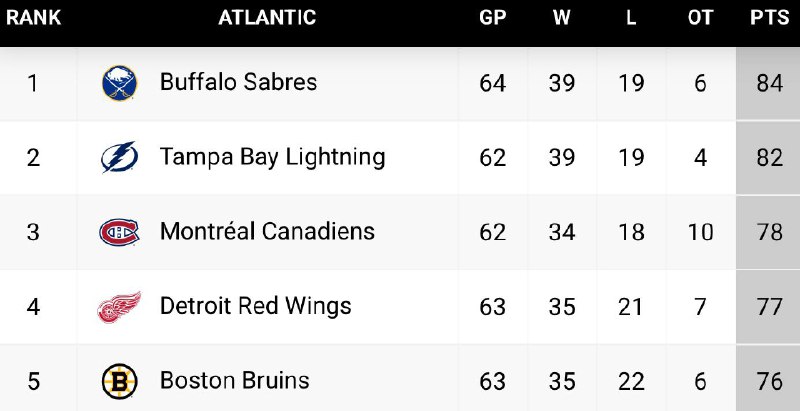The width and height of the screenshot is (800, 411).
Task: Select the Montréal Canadiens team name
Action: [x=267, y=231]
